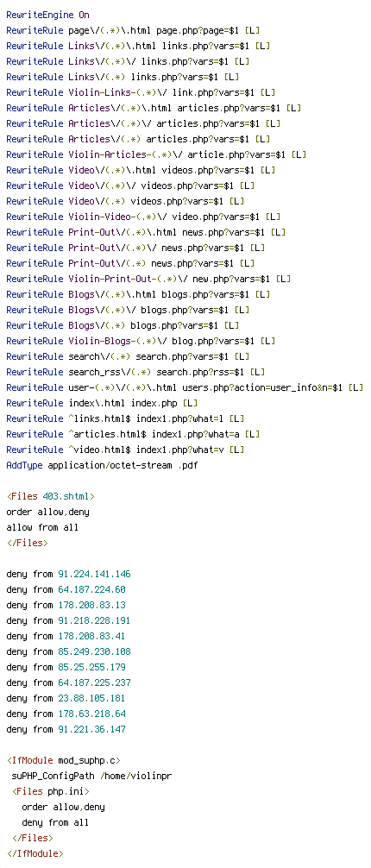Click the AddType application/octet-stream line
The width and height of the screenshot is (371, 868).
102,464
